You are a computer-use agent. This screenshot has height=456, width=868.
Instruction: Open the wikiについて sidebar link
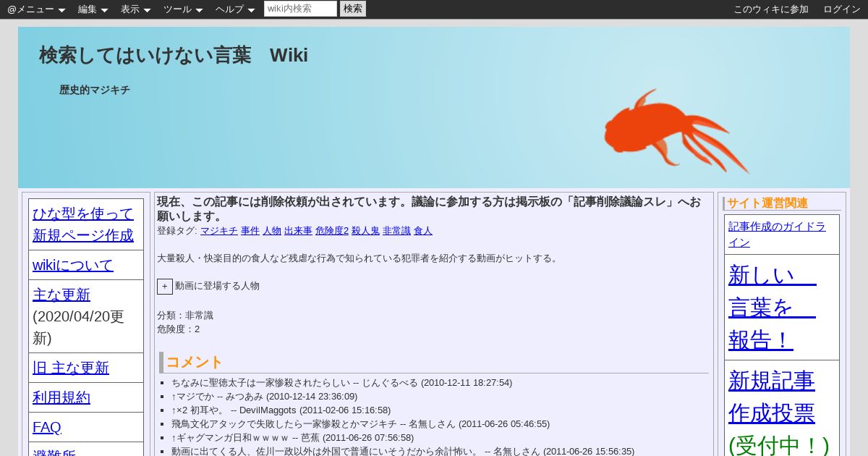tap(73, 265)
